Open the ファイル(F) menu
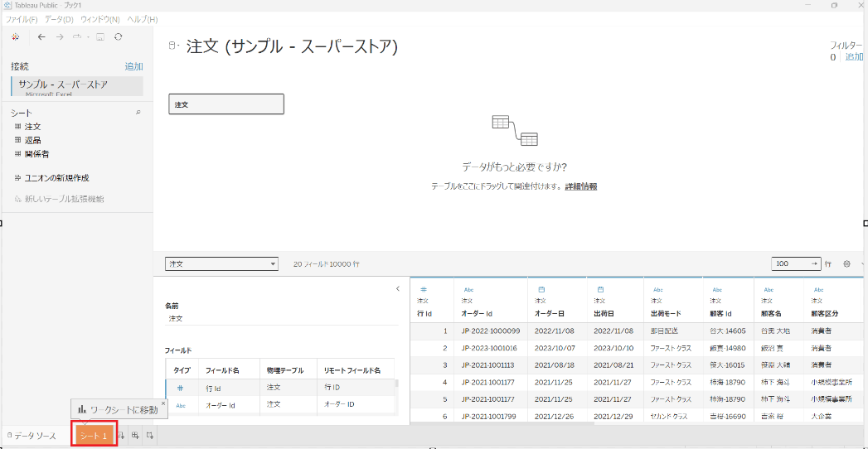Image resolution: width=868 pixels, height=449 pixels. pyautogui.click(x=22, y=19)
